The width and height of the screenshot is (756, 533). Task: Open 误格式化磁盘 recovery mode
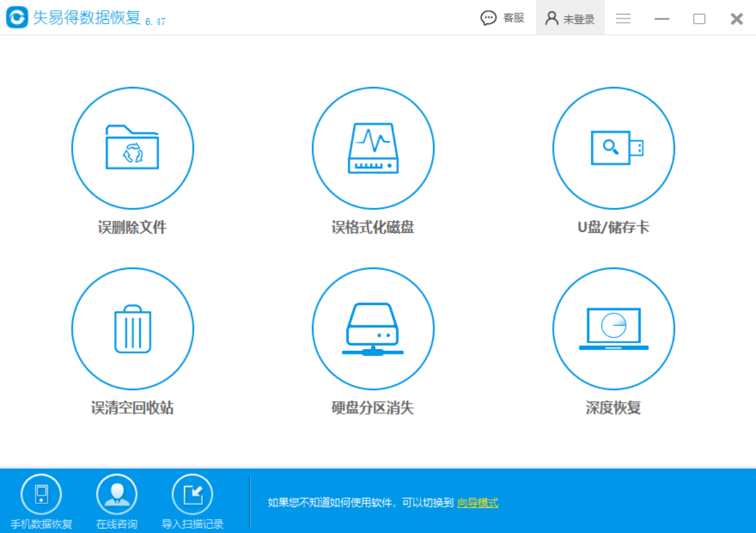click(x=373, y=147)
